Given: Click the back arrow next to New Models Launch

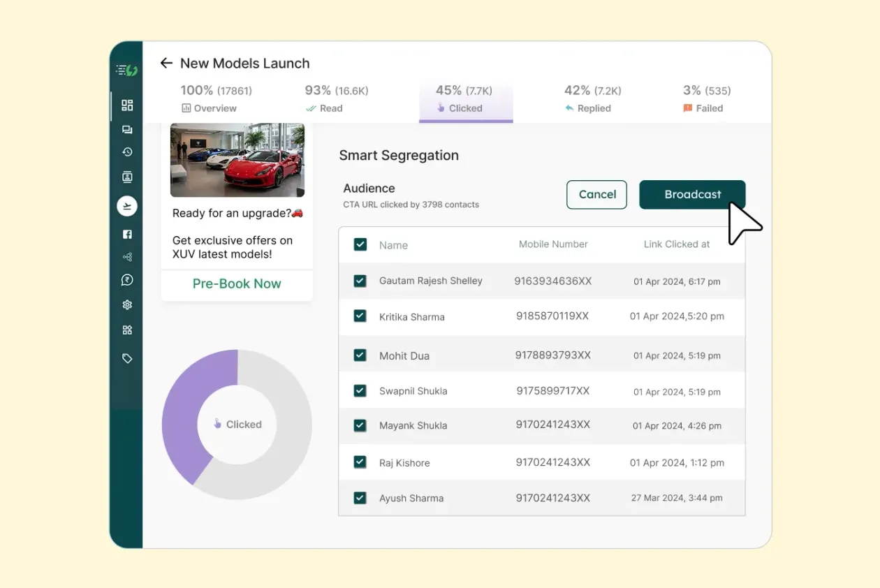Looking at the screenshot, I should coord(166,63).
